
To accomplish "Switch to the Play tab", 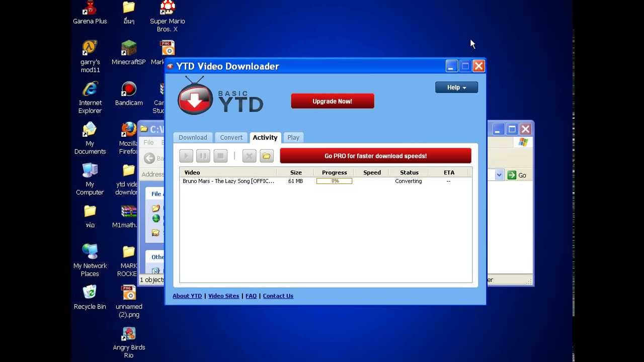I will pos(293,137).
